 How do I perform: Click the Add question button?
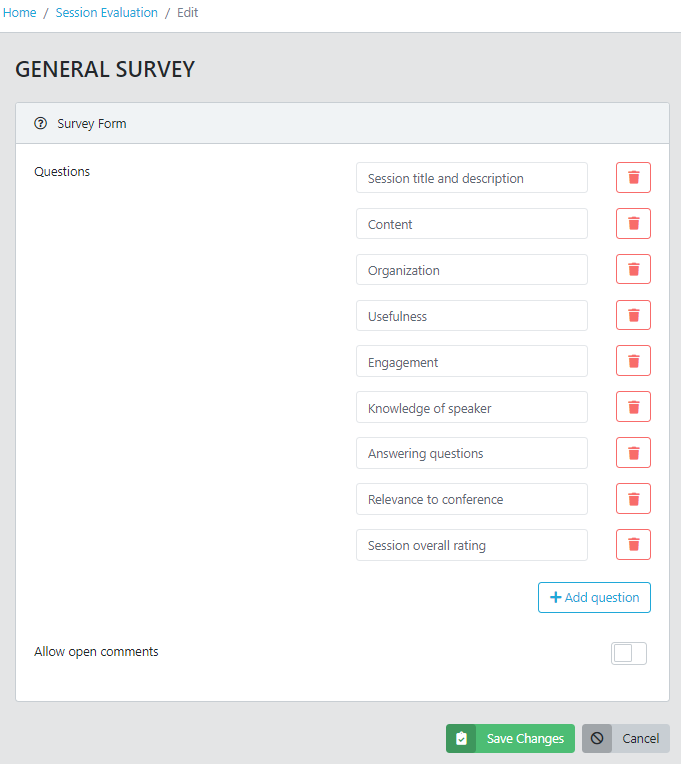594,597
